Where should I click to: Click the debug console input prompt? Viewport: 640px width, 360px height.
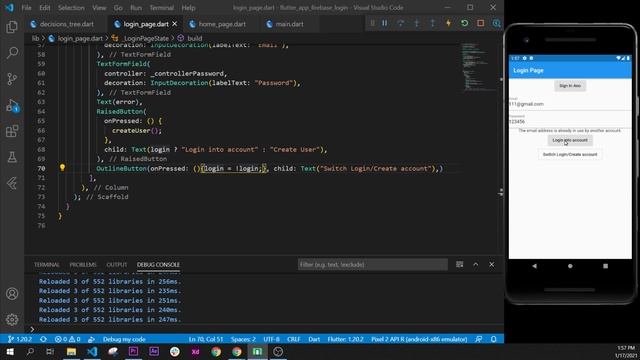(x=265, y=329)
